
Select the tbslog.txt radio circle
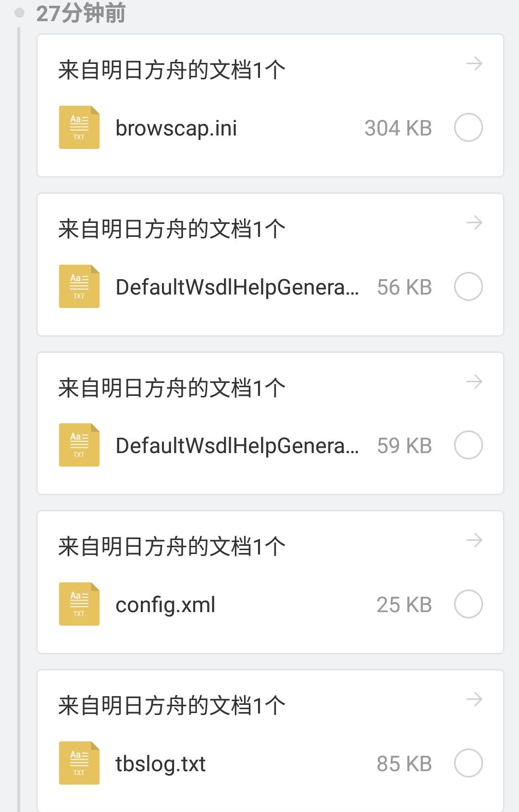click(469, 763)
